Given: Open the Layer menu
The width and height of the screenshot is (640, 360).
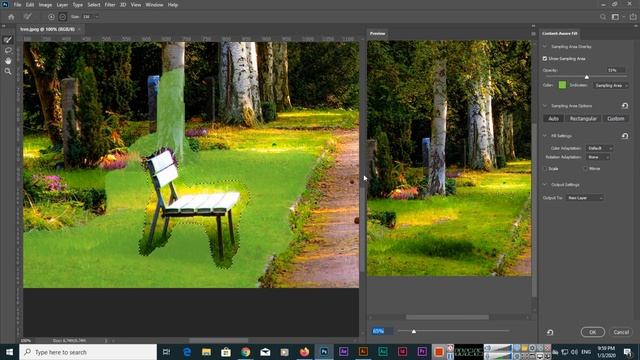Looking at the screenshot, I should [x=62, y=5].
